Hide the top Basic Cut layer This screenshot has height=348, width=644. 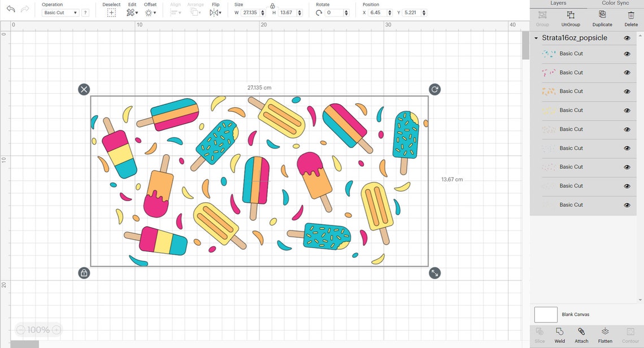pyautogui.click(x=627, y=54)
